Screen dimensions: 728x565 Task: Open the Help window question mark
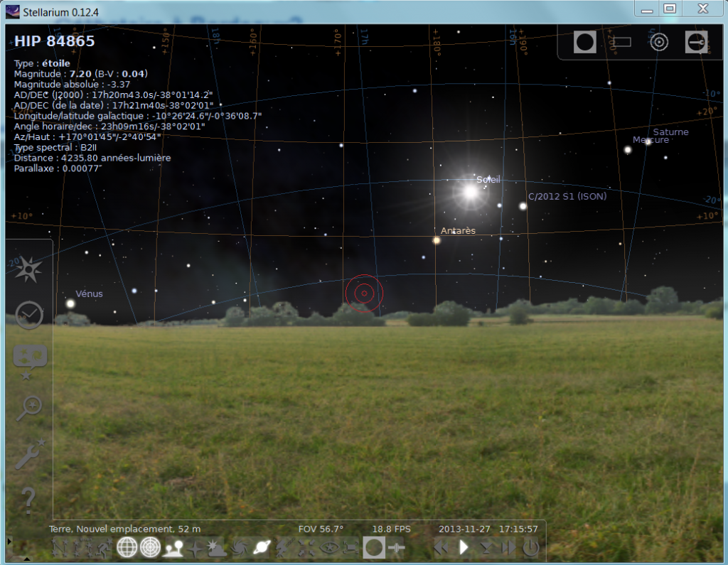click(28, 500)
